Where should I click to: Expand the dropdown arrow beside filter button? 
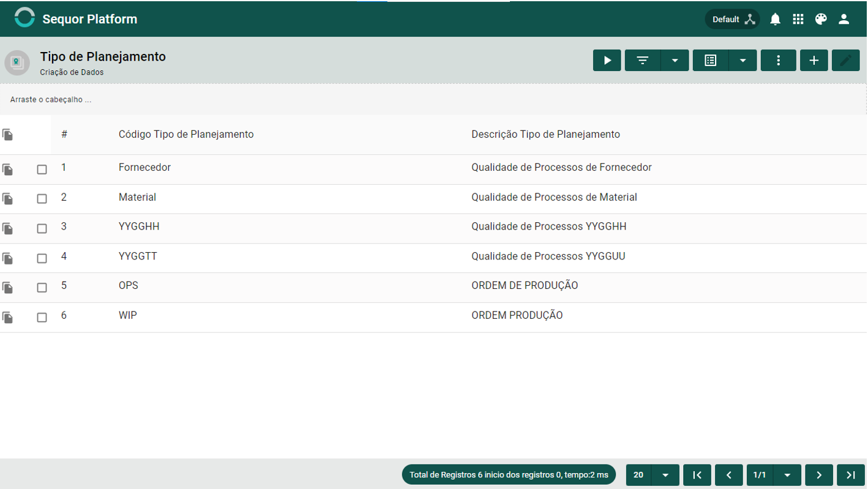pos(675,61)
